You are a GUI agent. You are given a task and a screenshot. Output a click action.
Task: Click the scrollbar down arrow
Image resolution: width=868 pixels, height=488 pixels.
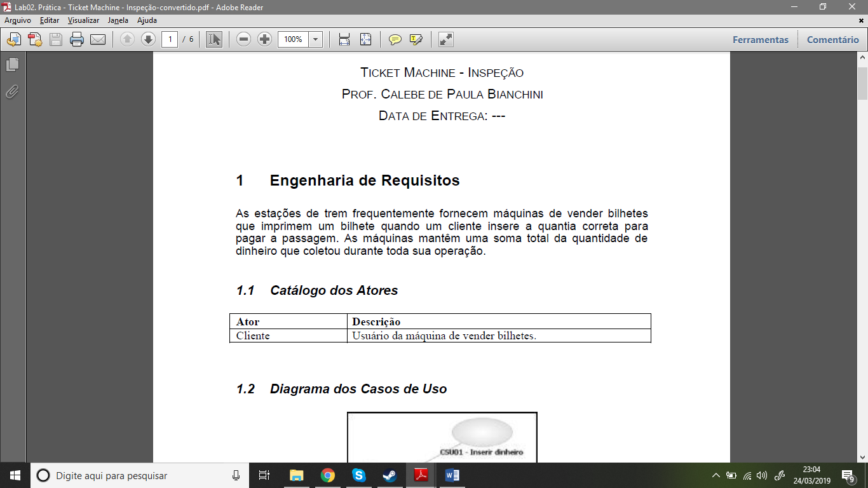coord(862,457)
